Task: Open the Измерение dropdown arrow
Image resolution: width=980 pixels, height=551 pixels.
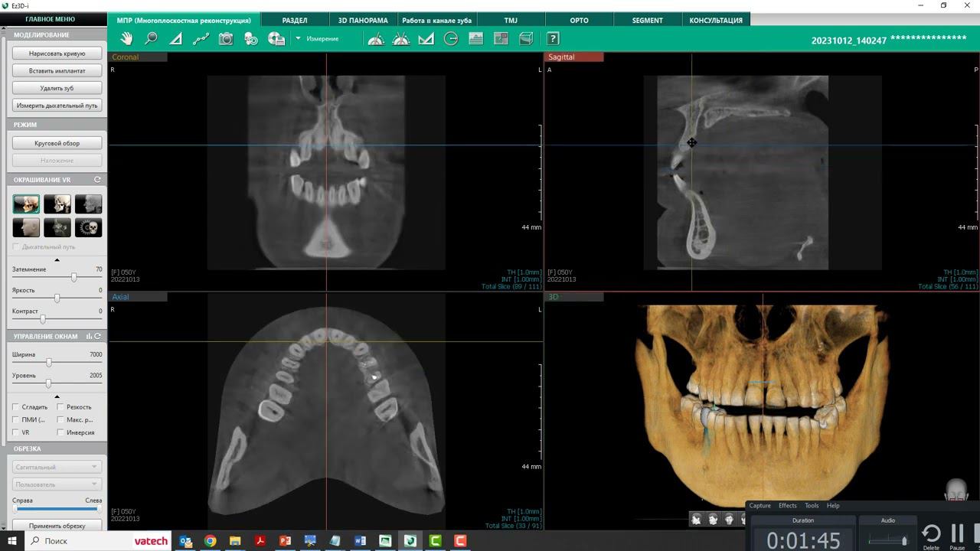Action: coord(298,38)
